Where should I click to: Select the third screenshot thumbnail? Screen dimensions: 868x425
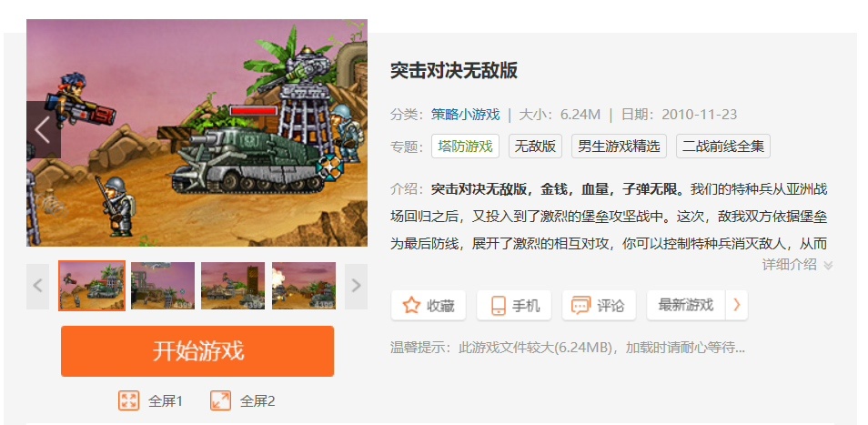point(233,286)
